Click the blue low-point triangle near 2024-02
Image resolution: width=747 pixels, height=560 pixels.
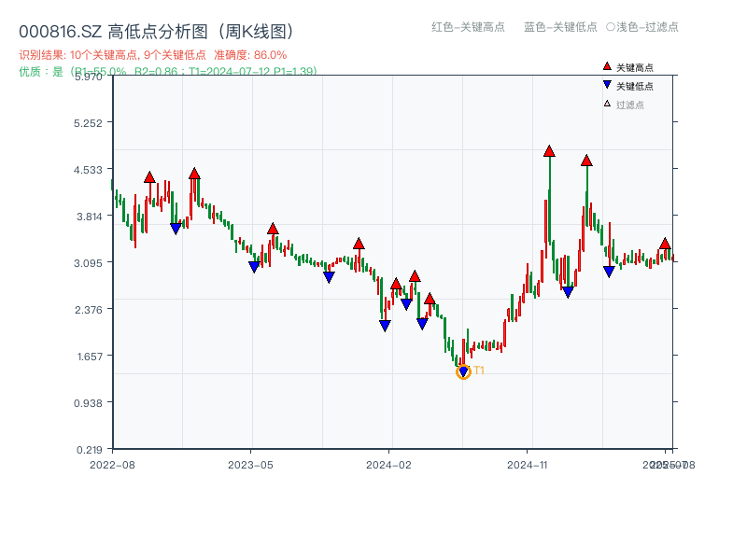click(386, 324)
